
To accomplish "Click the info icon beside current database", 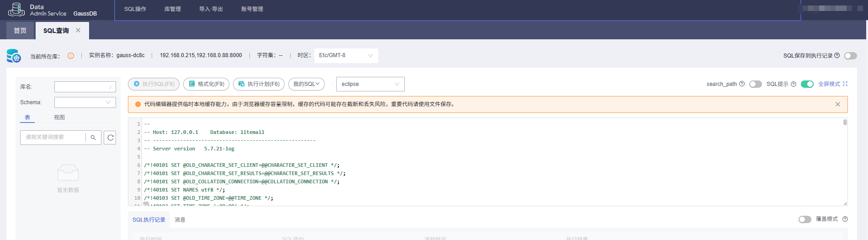I will [x=71, y=56].
